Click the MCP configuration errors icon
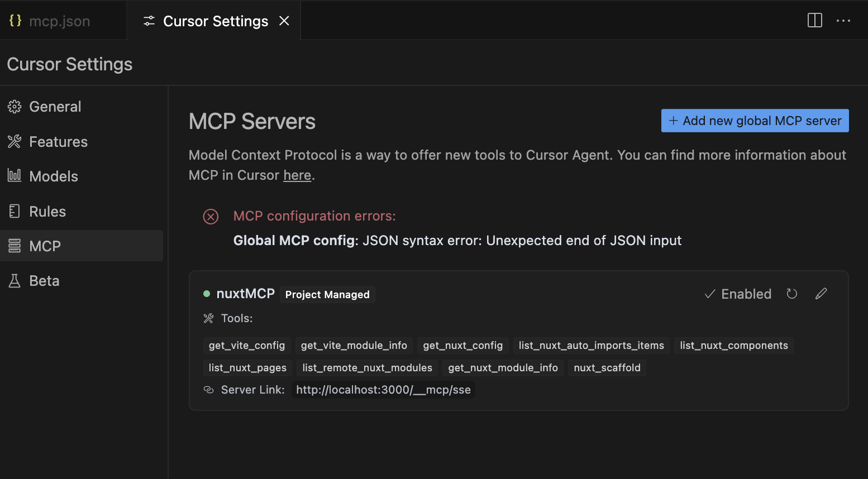The height and width of the screenshot is (479, 868). click(x=211, y=217)
